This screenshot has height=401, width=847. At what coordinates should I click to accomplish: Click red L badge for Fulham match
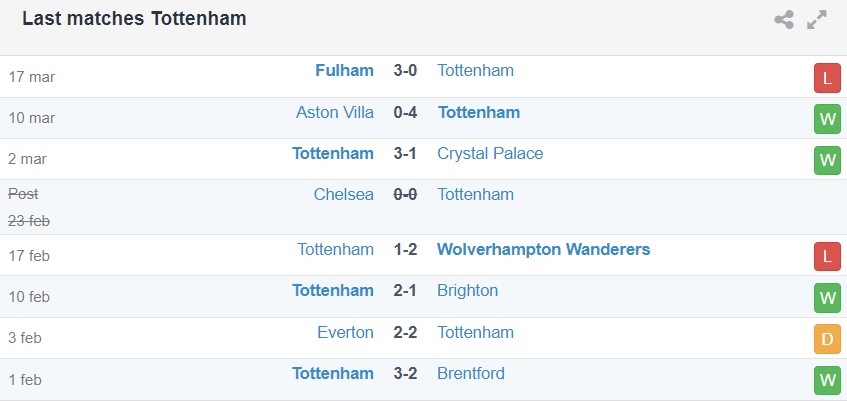826,77
